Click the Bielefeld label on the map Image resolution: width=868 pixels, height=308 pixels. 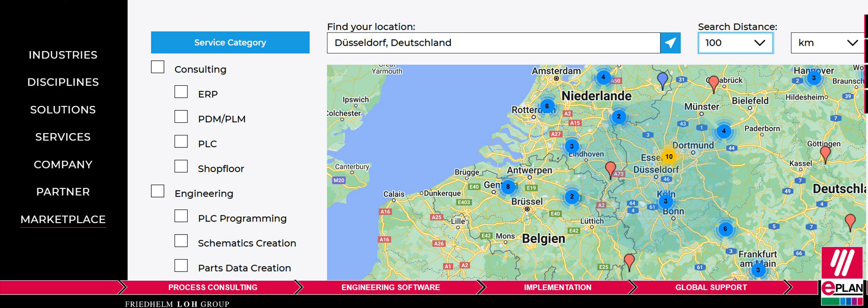click(x=750, y=100)
